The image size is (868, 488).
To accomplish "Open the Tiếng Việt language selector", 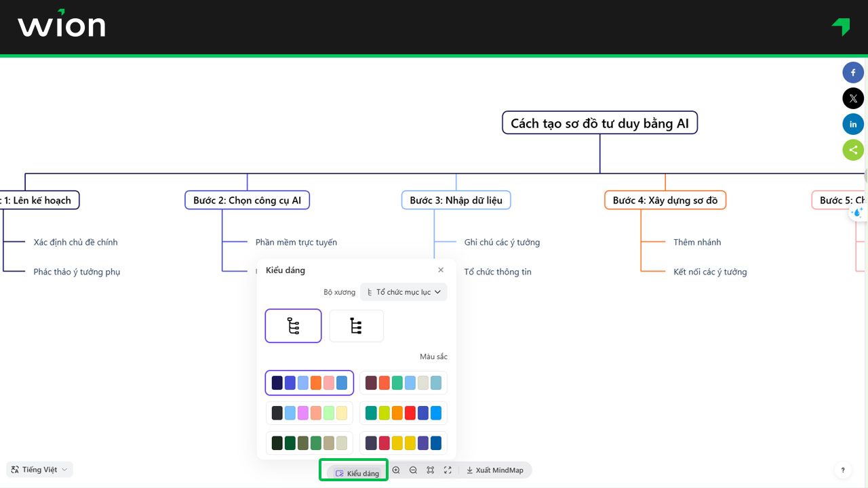I will coord(39,470).
